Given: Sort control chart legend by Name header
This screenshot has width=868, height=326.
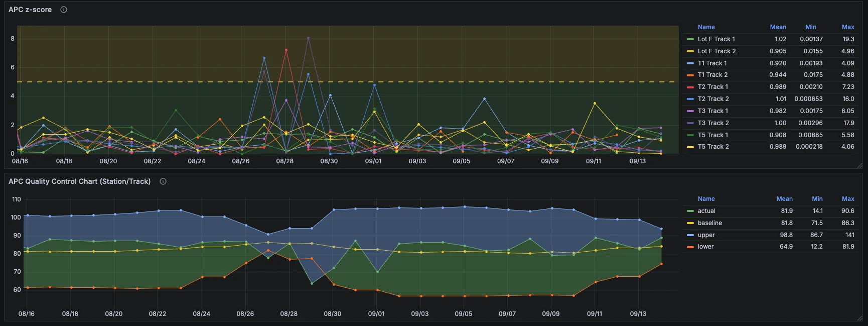Looking at the screenshot, I should [x=706, y=199].
